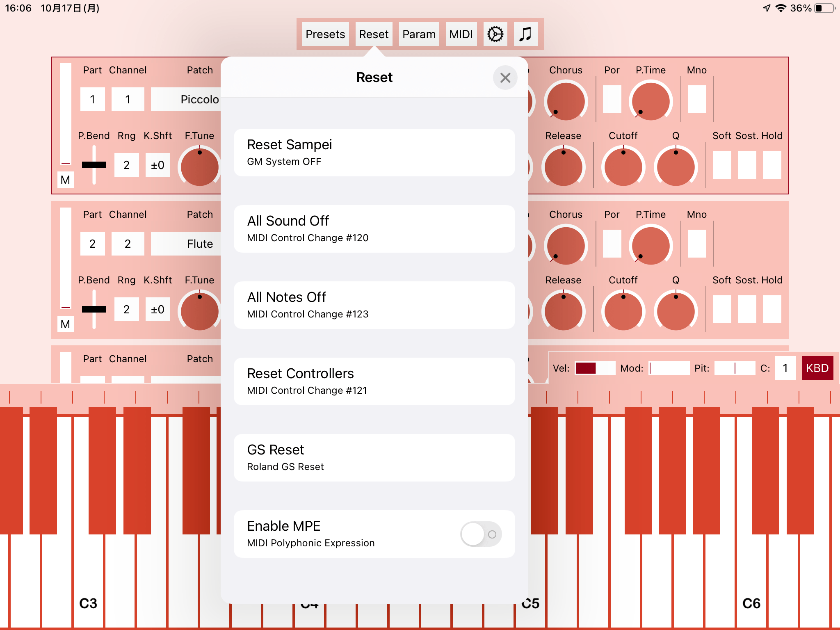Tap the battery indicator in status bar
The height and width of the screenshot is (630, 840).
click(x=825, y=8)
